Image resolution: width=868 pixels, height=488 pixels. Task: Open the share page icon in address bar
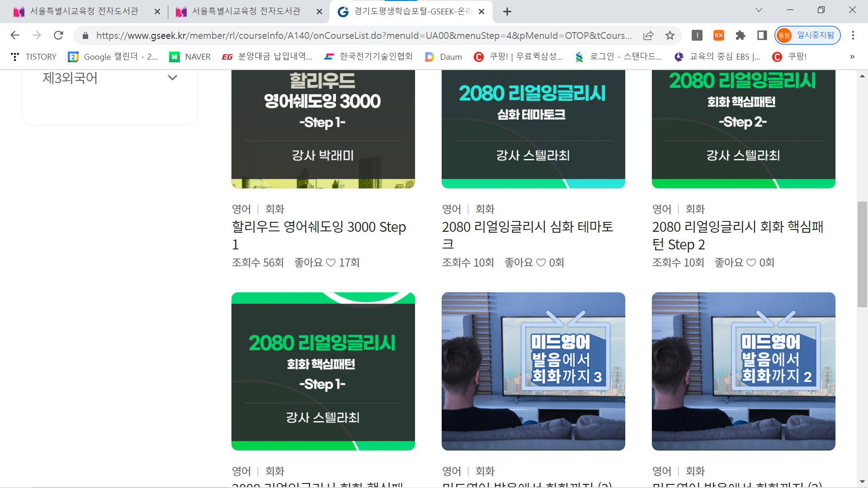pyautogui.click(x=648, y=35)
